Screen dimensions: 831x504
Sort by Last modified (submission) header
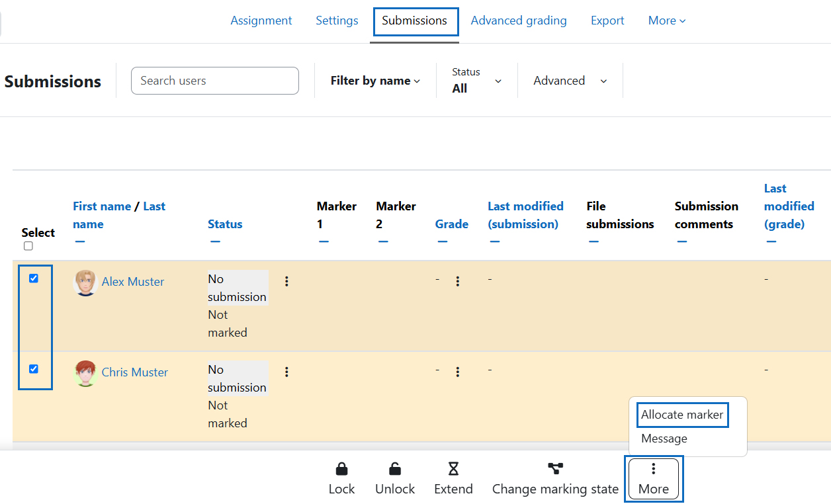(525, 215)
